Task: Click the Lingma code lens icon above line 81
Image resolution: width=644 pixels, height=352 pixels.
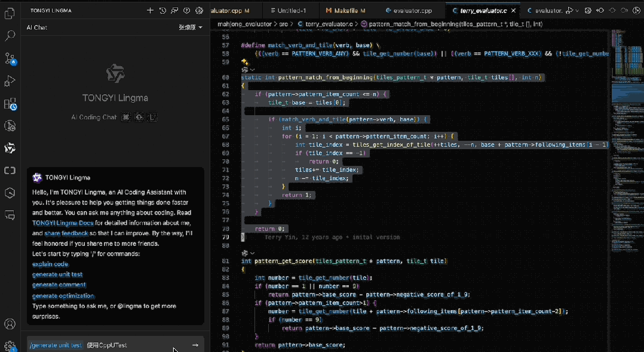Action: pyautogui.click(x=244, y=253)
